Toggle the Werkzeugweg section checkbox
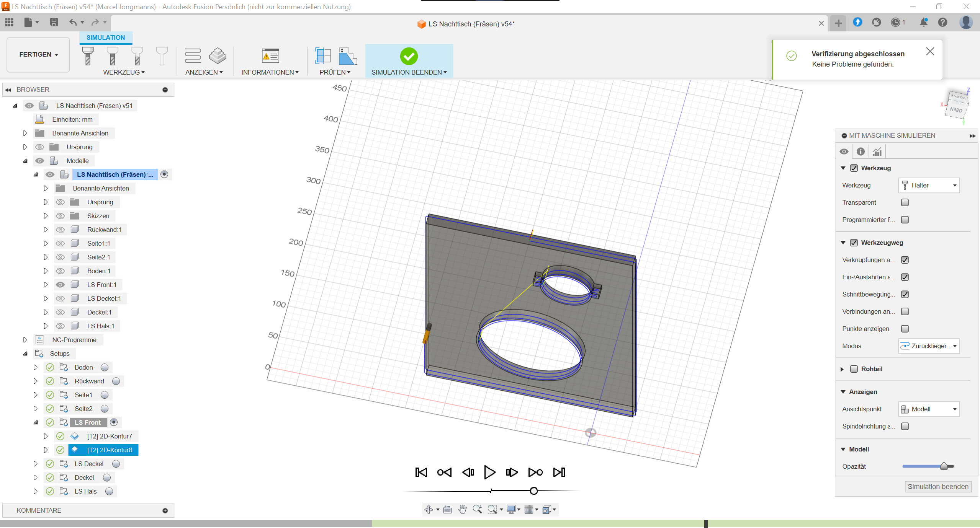The image size is (980, 528). (854, 243)
